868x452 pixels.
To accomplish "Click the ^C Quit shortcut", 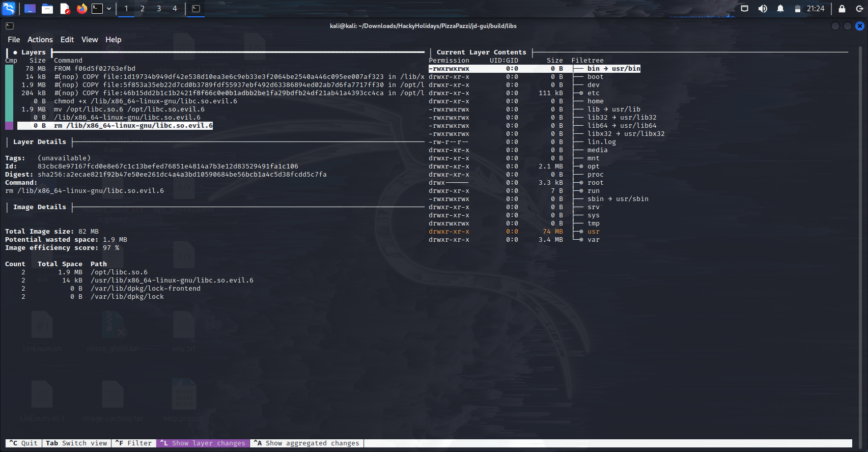I will tap(23, 443).
